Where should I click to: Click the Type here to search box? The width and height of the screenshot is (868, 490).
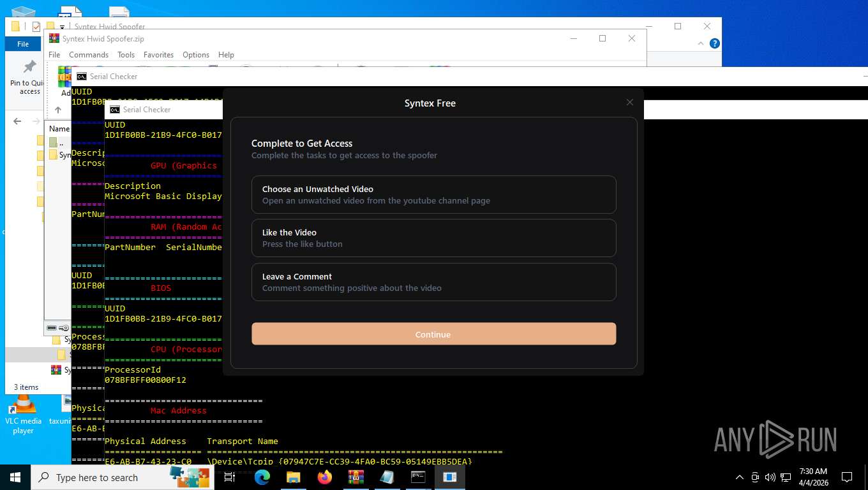(x=123, y=477)
